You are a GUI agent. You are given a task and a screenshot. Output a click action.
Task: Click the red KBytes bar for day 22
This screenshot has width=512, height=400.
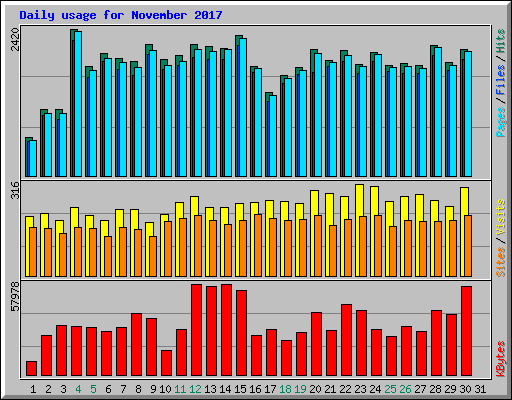(347, 340)
